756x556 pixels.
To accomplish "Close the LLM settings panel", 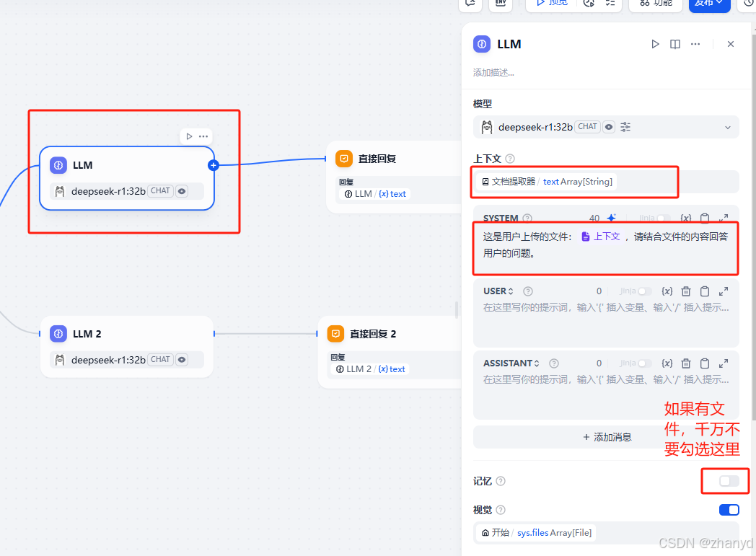I will tap(731, 44).
